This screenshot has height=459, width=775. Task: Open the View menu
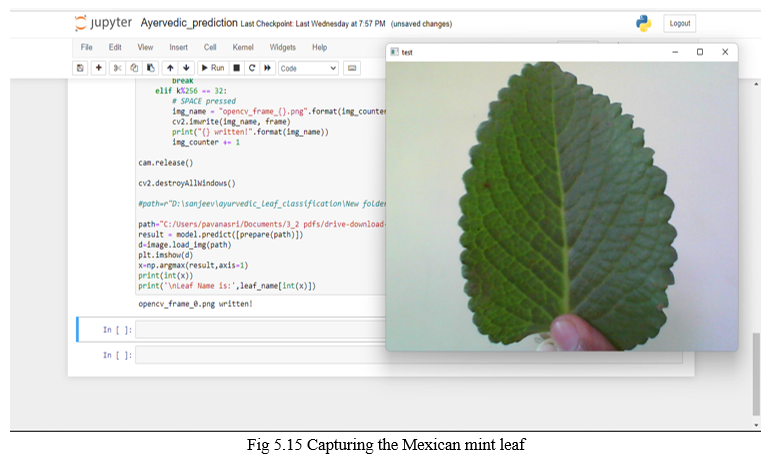pyautogui.click(x=145, y=47)
